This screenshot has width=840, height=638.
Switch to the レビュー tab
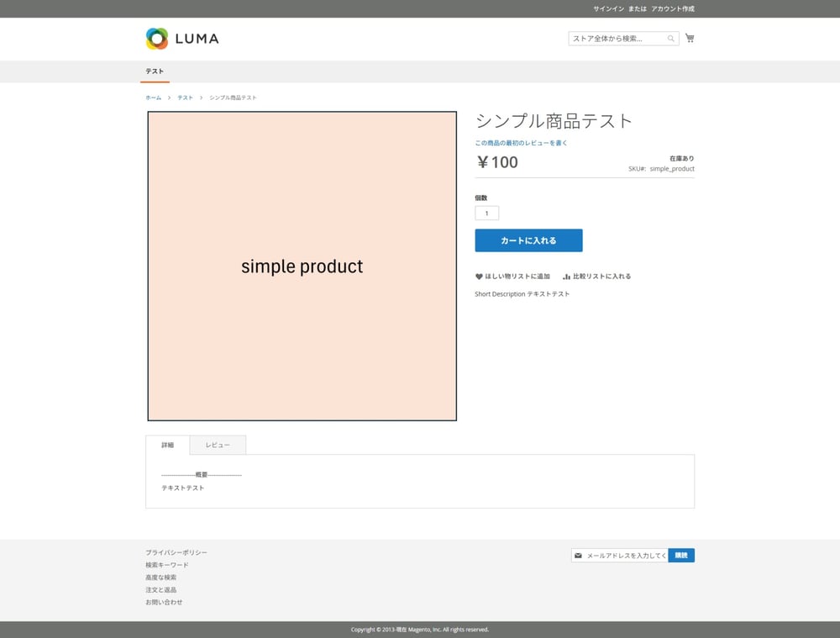click(x=218, y=445)
